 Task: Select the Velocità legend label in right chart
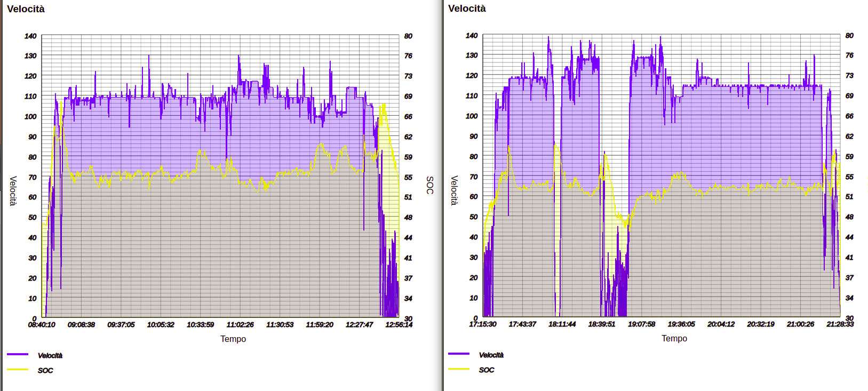(x=491, y=355)
